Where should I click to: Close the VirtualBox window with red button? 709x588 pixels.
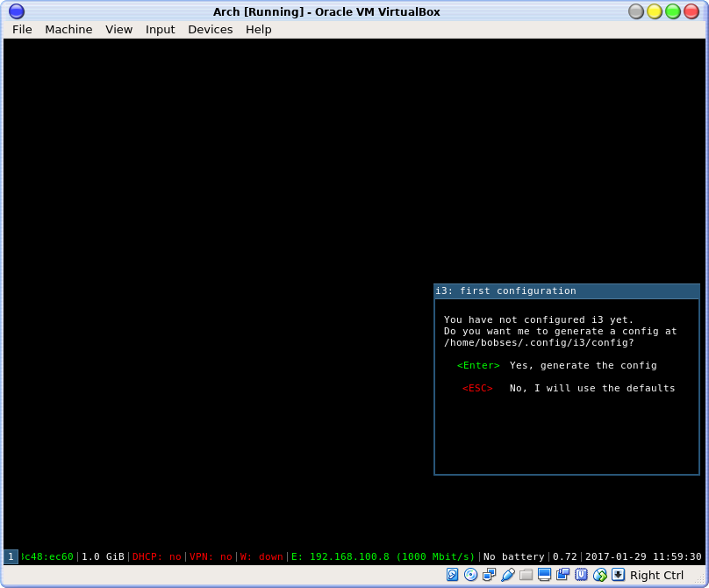(691, 11)
